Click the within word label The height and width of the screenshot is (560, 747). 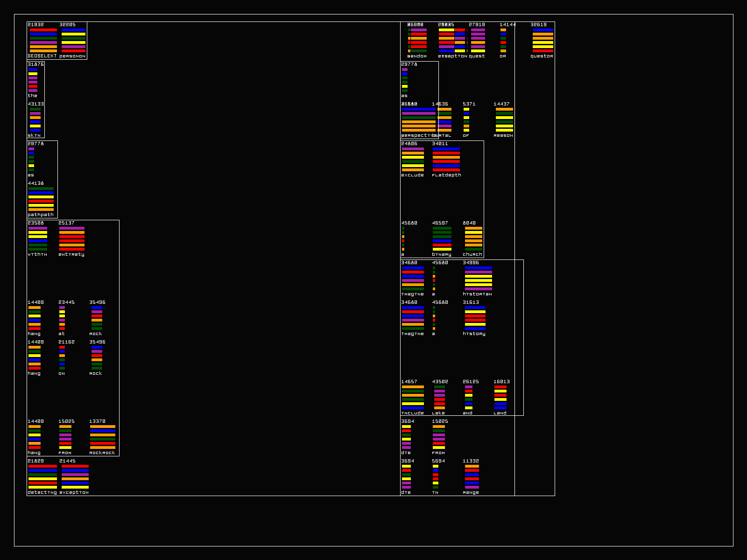pyautogui.click(x=37, y=254)
